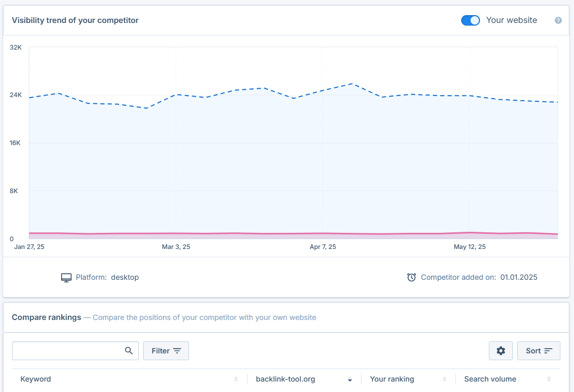Click the sort-lines icon beside Sort

point(547,350)
